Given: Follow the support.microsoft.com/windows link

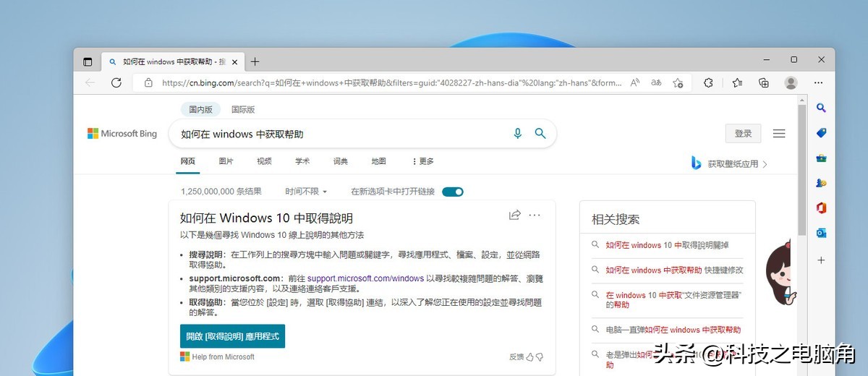Looking at the screenshot, I should point(365,278).
